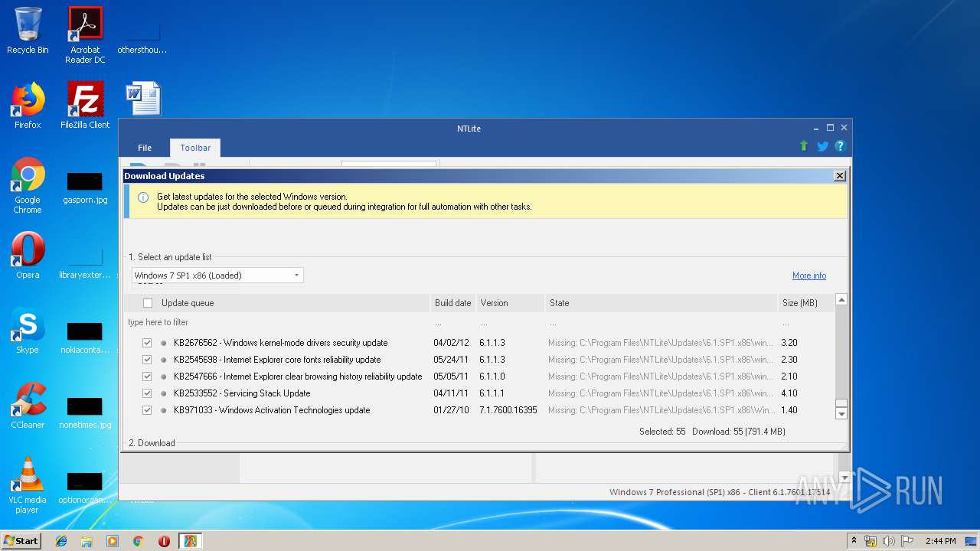The height and width of the screenshot is (551, 980).
Task: Show hidden system tray icons
Action: pyautogui.click(x=854, y=541)
